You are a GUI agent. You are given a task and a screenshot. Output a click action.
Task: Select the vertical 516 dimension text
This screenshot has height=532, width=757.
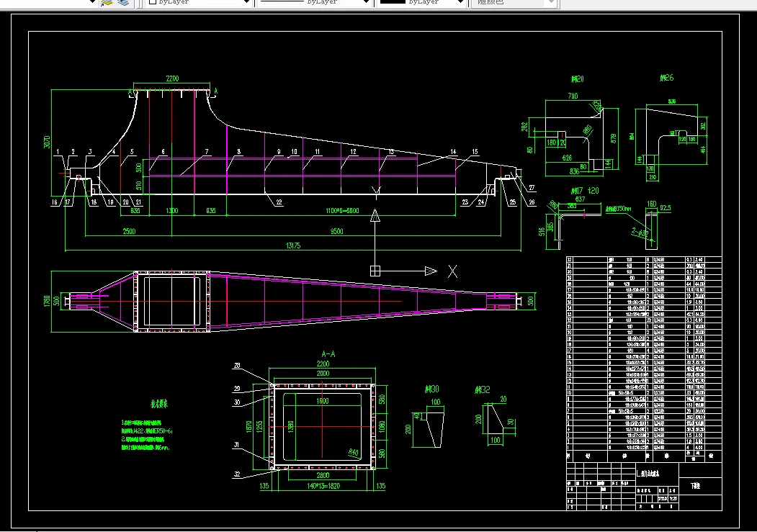click(x=542, y=232)
